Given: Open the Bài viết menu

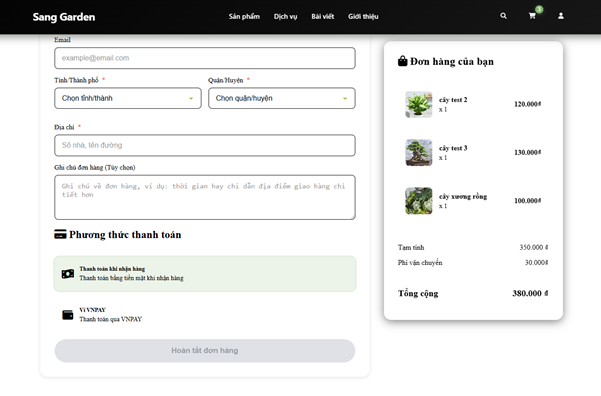Looking at the screenshot, I should [322, 16].
